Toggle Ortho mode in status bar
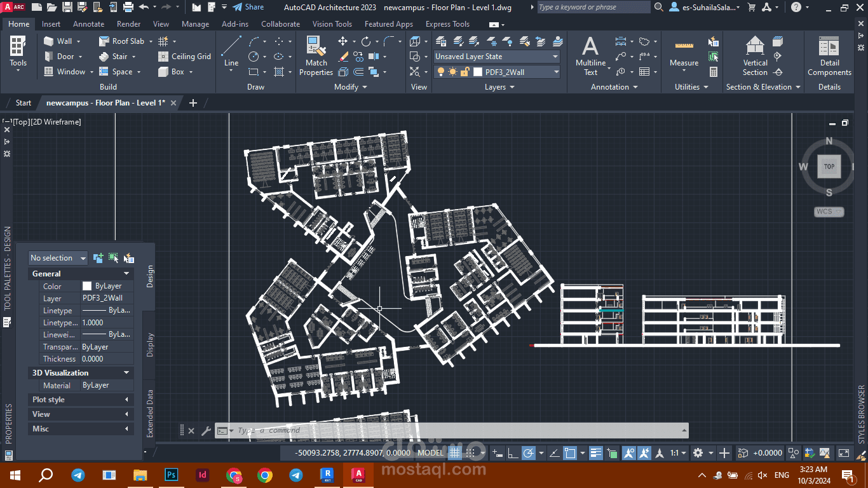The height and width of the screenshot is (488, 868). [512, 453]
